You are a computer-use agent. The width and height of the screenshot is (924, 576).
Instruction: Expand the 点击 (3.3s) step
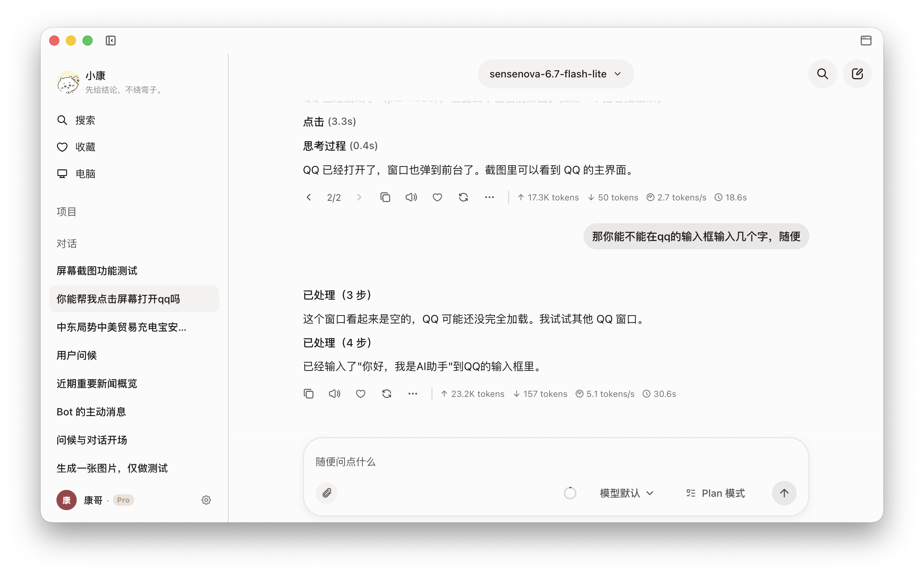point(330,122)
